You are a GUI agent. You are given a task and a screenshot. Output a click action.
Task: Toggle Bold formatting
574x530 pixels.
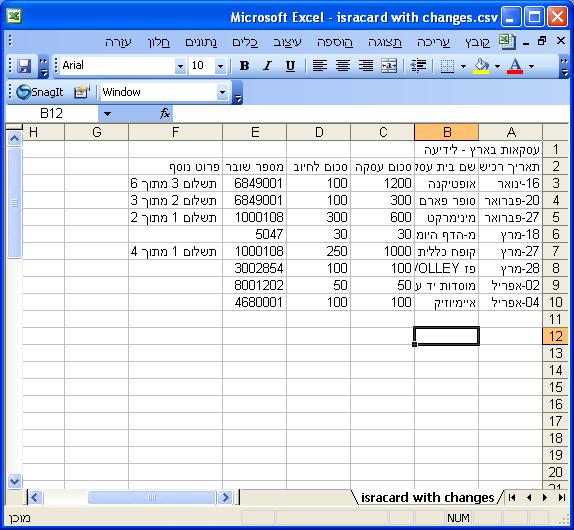pos(244,66)
